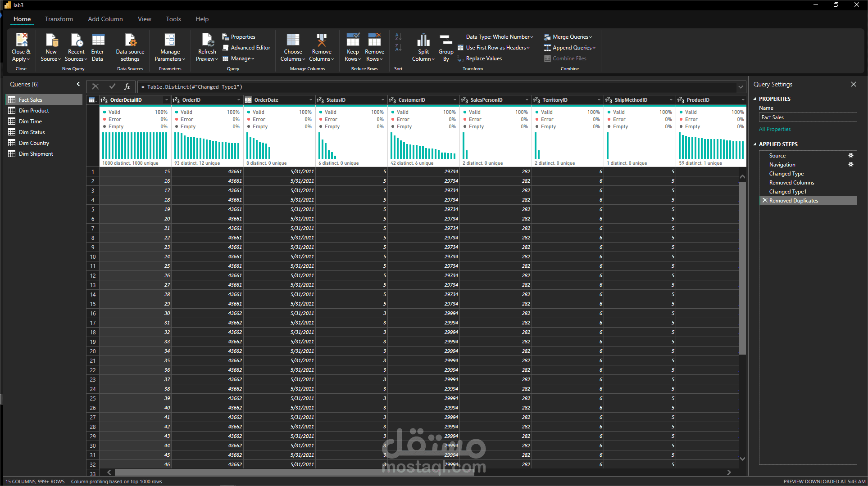Click Choose Columns icon
This screenshot has width=868, height=486.
pos(293,40)
